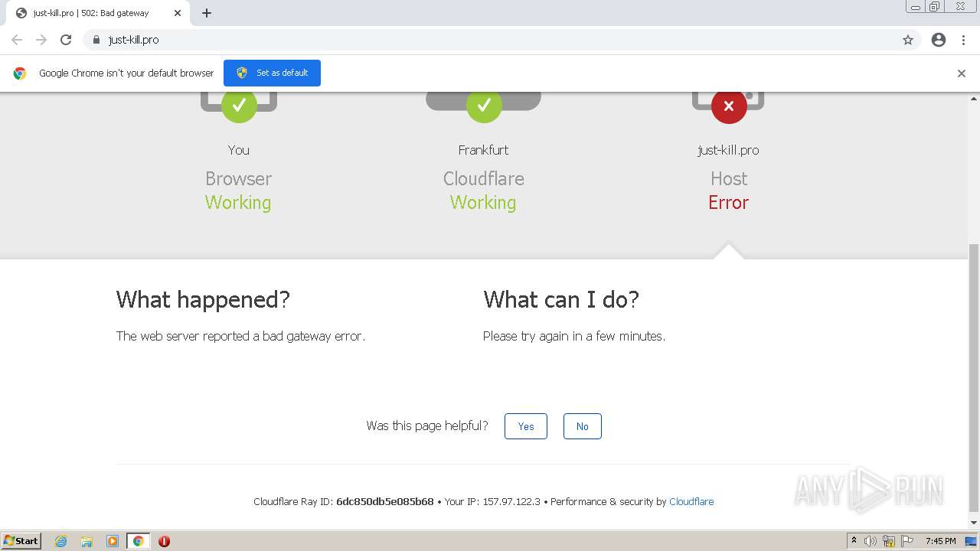
Task: Click the taskbar clock 7:45 PM
Action: tap(940, 541)
